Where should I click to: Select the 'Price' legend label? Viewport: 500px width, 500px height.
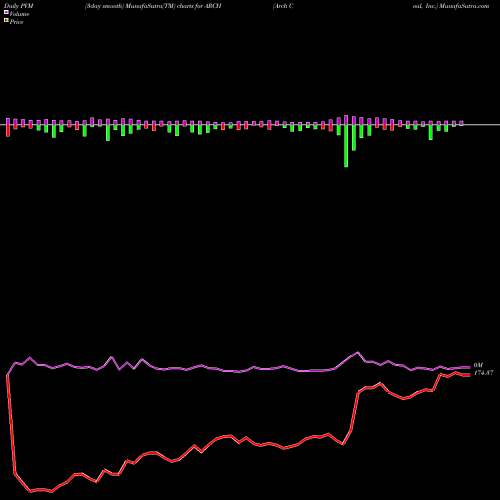coord(16,22)
